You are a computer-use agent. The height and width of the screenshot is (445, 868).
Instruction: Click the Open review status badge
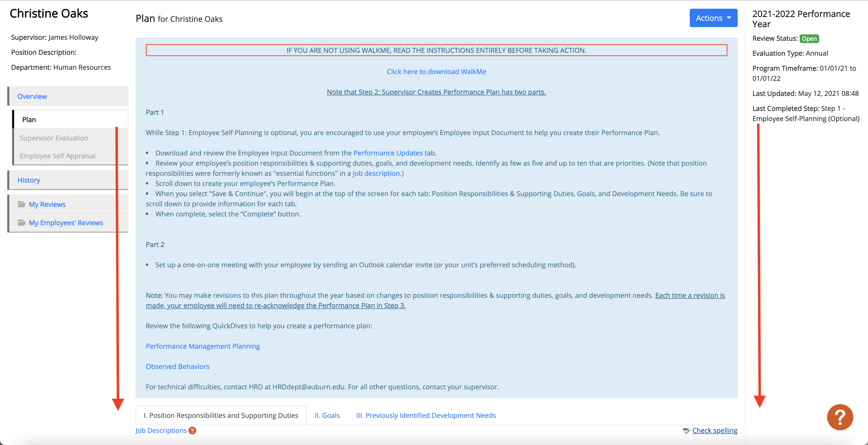[809, 38]
